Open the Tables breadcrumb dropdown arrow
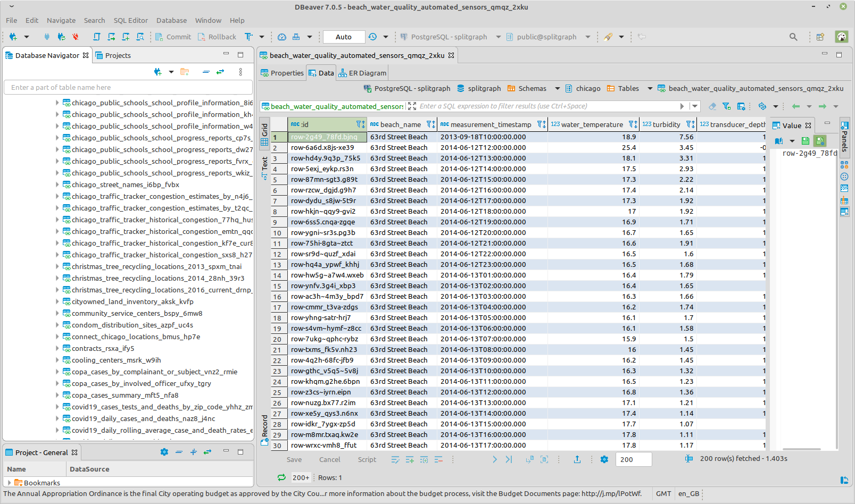This screenshot has width=855, height=504. (x=650, y=89)
